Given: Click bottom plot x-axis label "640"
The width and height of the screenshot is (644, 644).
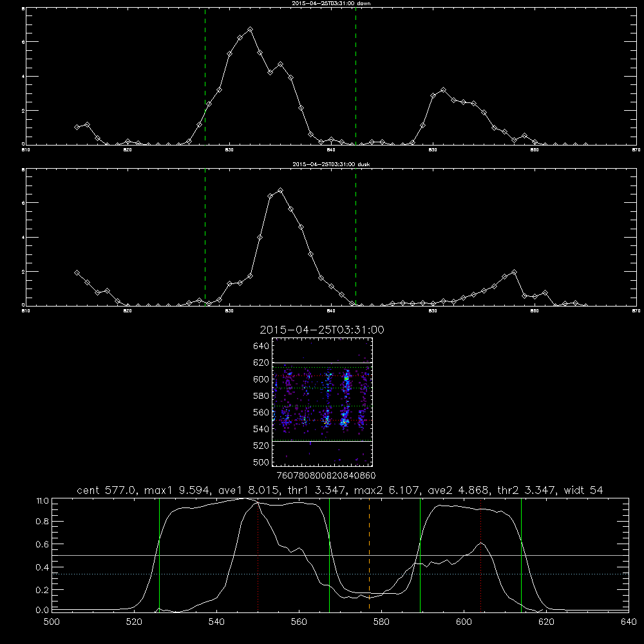Looking at the screenshot, I should (629, 621).
